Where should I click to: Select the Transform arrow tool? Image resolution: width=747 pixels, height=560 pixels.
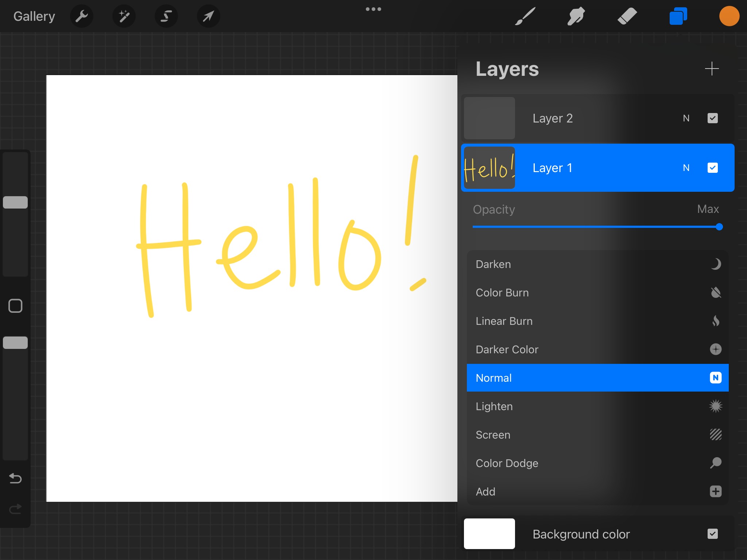point(209,16)
